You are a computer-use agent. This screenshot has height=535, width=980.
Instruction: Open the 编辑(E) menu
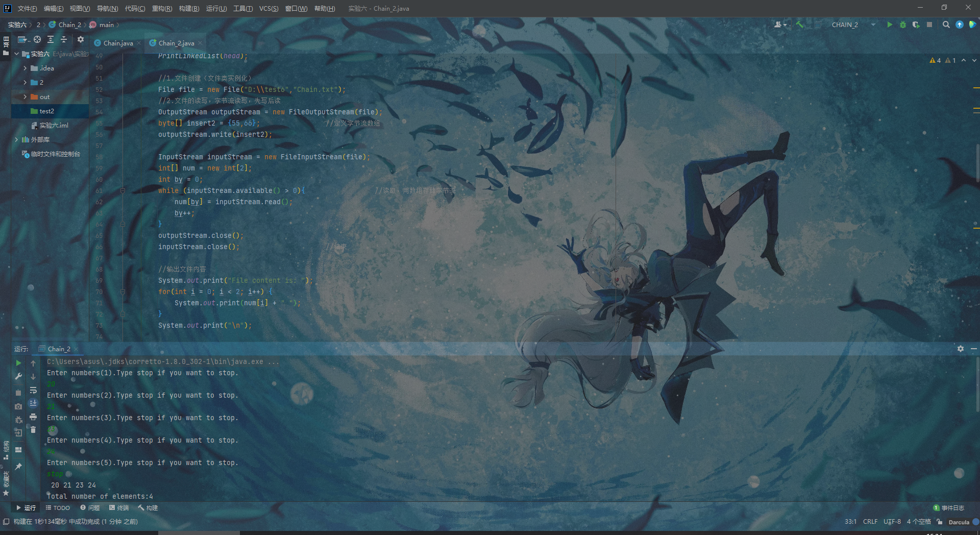coord(54,8)
